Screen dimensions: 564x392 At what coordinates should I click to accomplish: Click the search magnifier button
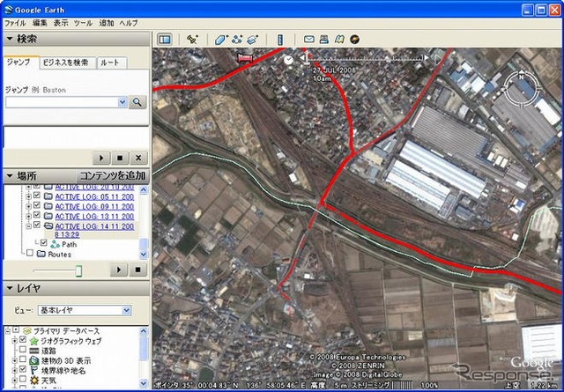137,102
